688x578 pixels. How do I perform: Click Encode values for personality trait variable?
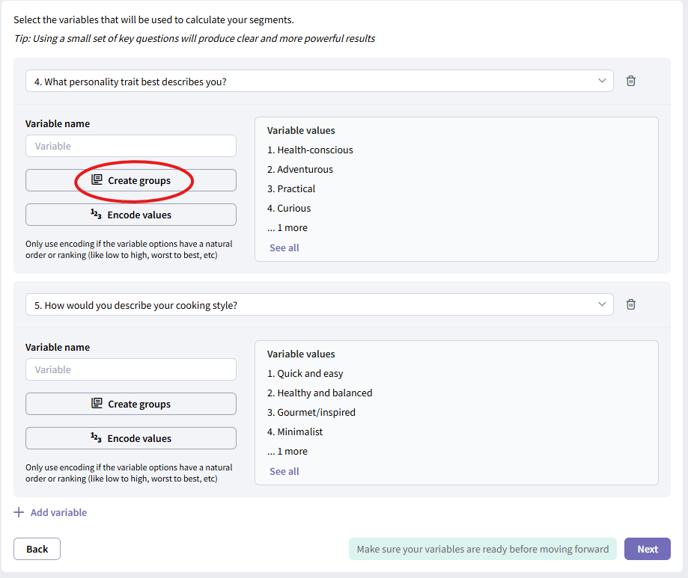[x=131, y=215]
